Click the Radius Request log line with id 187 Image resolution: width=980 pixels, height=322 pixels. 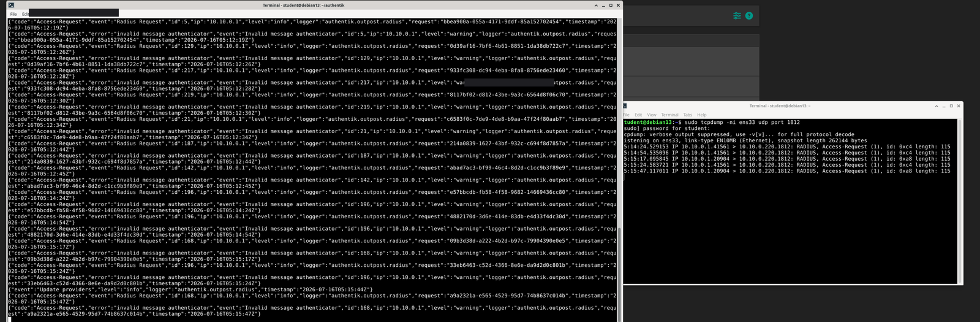pos(312,147)
